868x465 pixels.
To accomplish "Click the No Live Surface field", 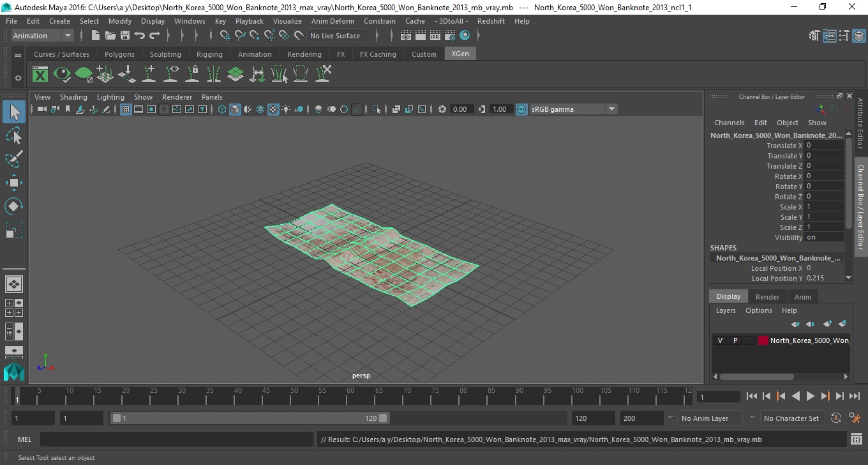I will tap(338, 36).
